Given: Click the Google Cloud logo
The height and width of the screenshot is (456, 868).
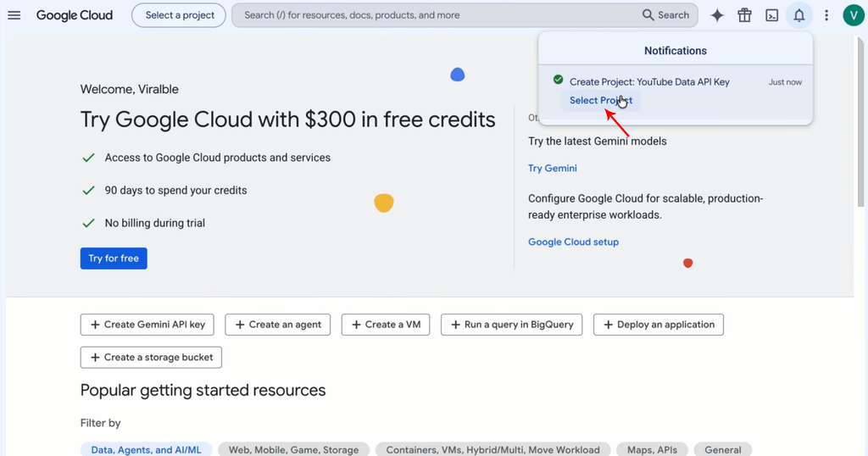Looking at the screenshot, I should coord(75,15).
